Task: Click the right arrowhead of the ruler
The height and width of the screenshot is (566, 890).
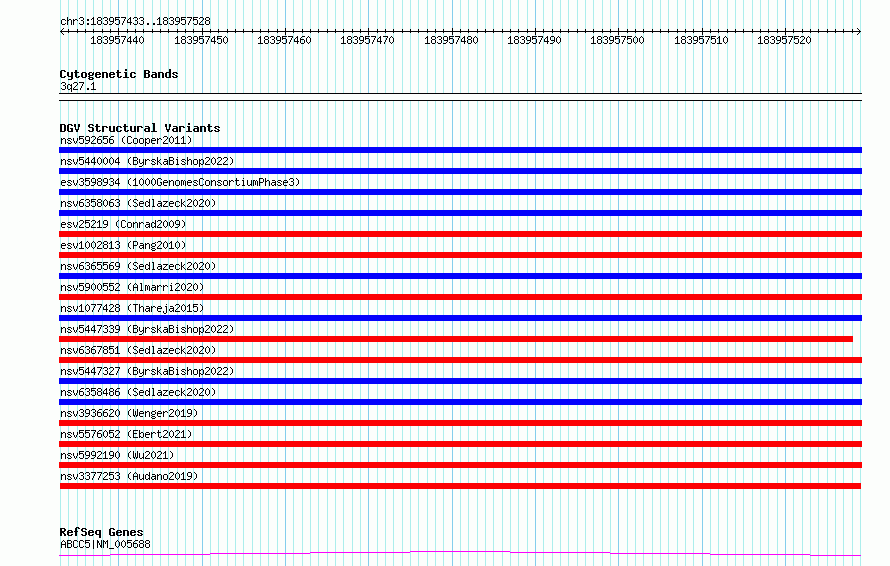Action: pos(858,32)
